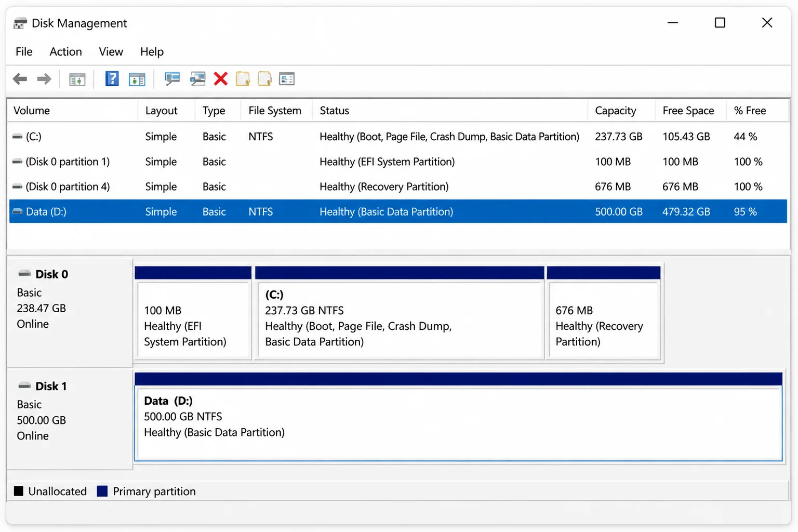Click the 676 MB Recovery Partition block
Screen dimensions: 798x532
[604, 313]
